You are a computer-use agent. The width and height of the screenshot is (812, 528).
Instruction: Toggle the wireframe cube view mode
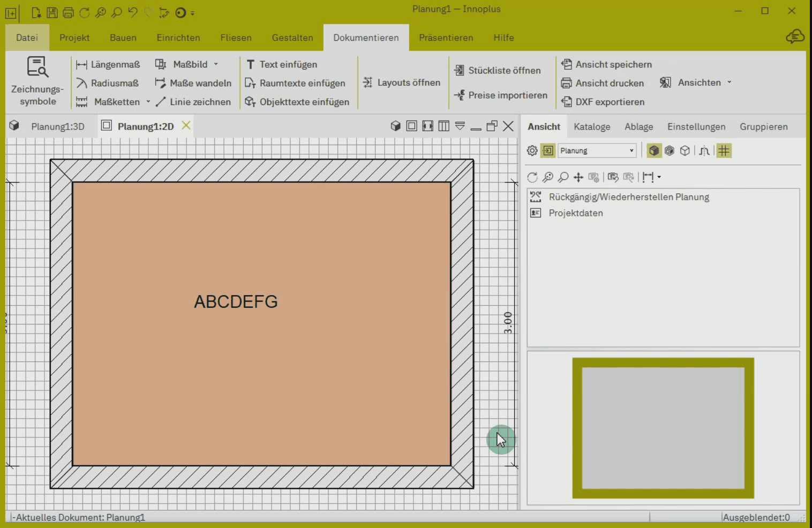pyautogui.click(x=685, y=151)
